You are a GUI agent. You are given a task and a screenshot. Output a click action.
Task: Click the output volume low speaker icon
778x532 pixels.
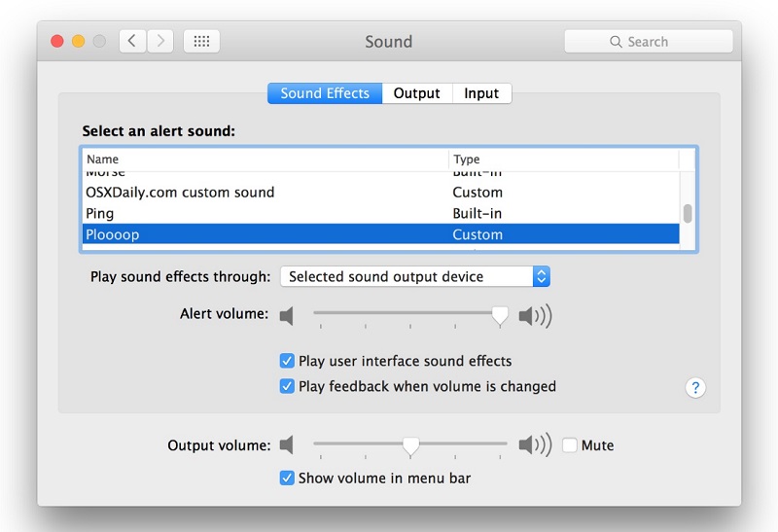point(287,445)
